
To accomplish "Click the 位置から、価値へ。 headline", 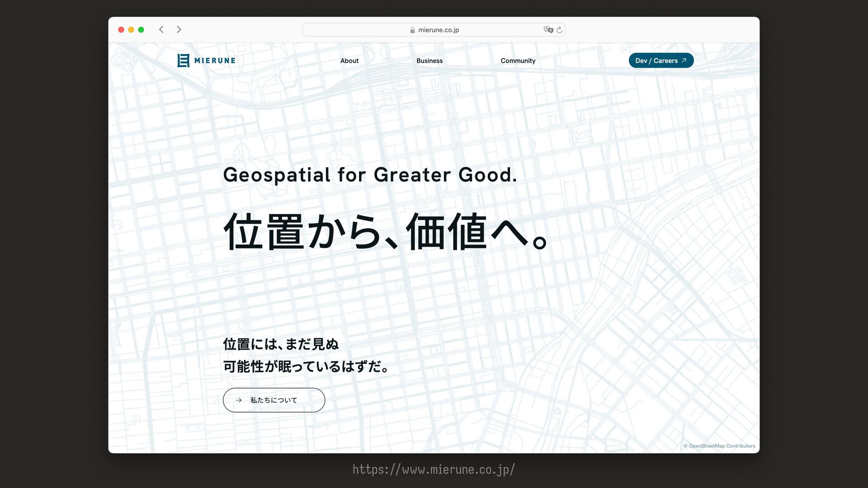I will click(x=387, y=232).
